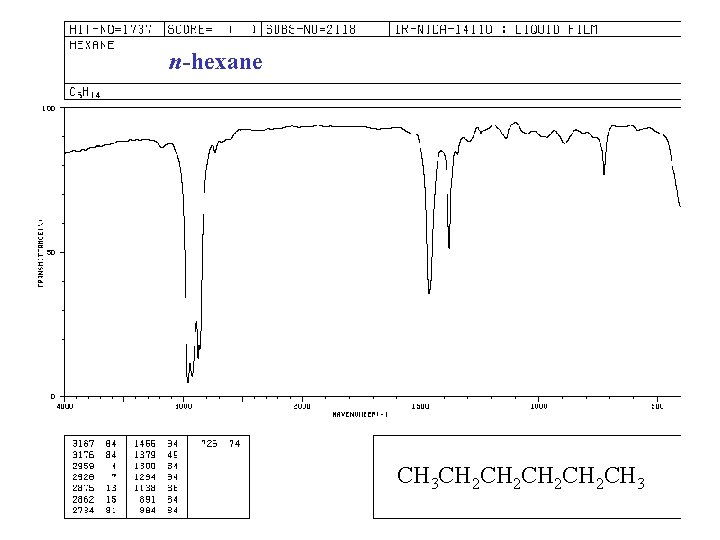Click the blue "n-hexane" title

tap(215, 62)
